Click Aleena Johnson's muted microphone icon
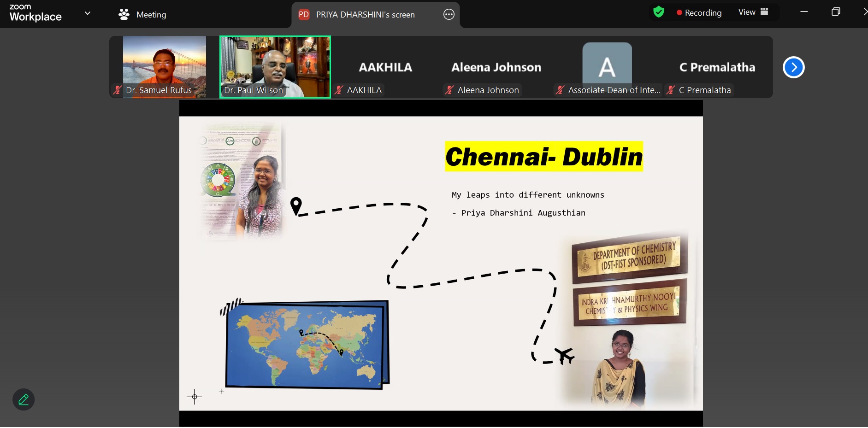 [449, 90]
